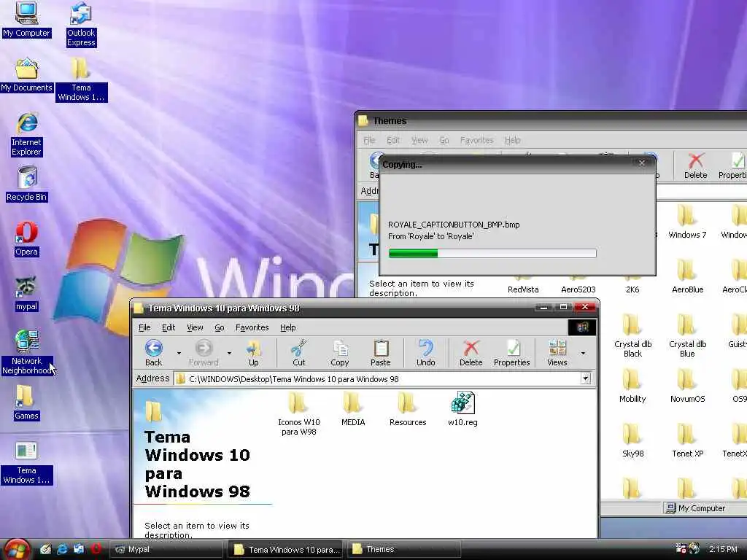Select the AeroBlue folder in Themes
Image resolution: width=747 pixels, height=560 pixels.
pos(687,276)
